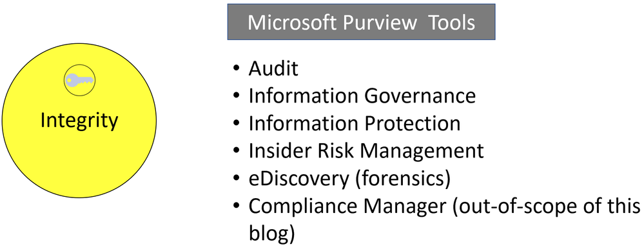Click the Audit list item
Viewport: 644px width, 251px height.
pyautogui.click(x=273, y=69)
